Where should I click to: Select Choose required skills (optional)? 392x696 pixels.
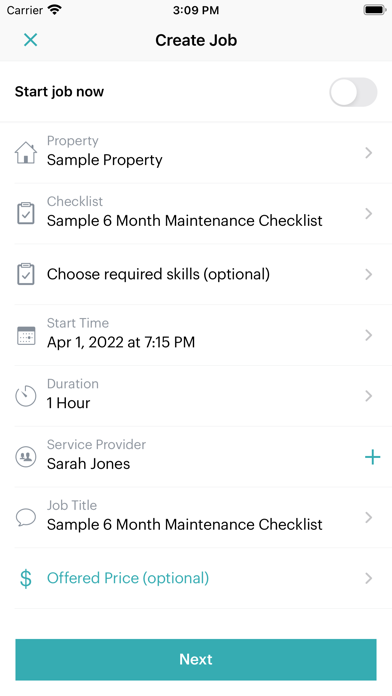tap(158, 274)
